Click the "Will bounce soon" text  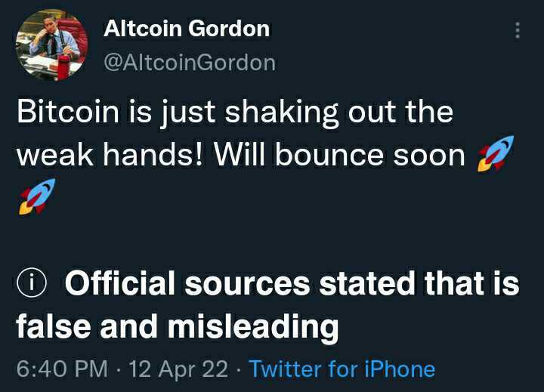pyautogui.click(x=338, y=155)
